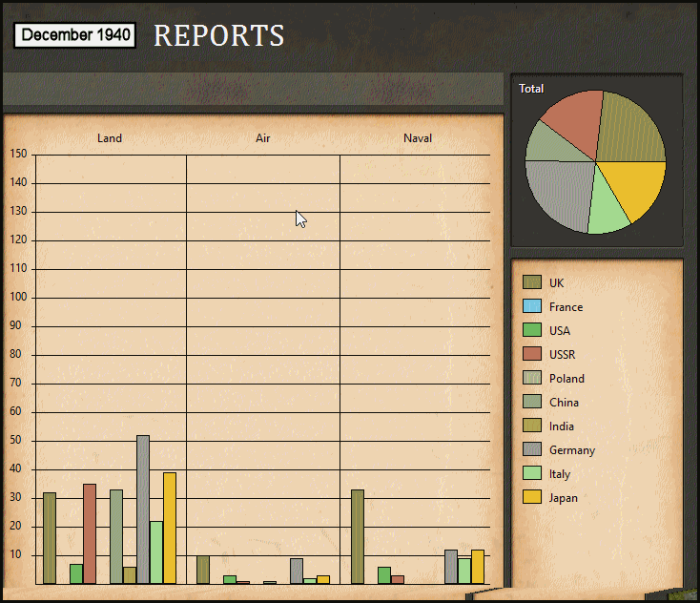This screenshot has height=603, width=700.
Task: Select the yellow Japan bar in Land
Action: [170, 528]
